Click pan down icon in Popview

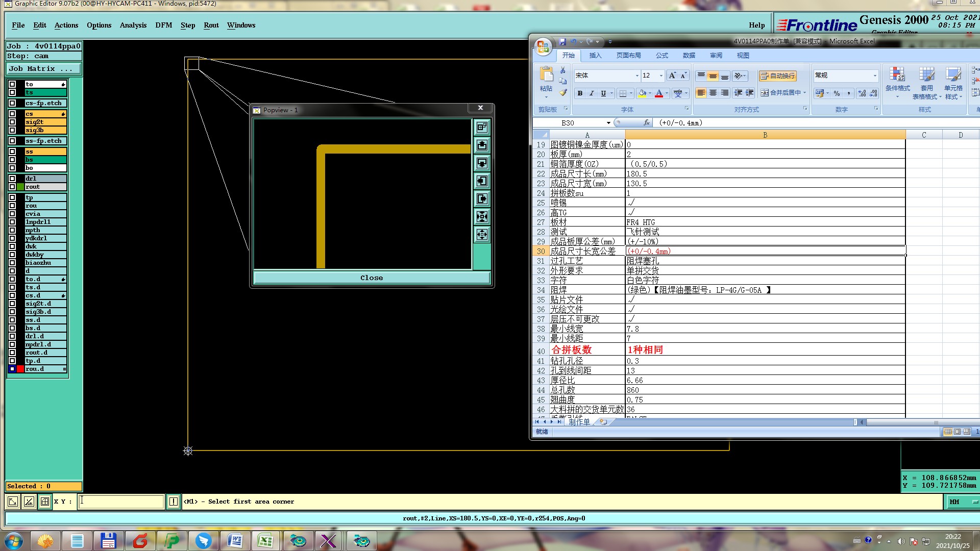click(x=482, y=163)
